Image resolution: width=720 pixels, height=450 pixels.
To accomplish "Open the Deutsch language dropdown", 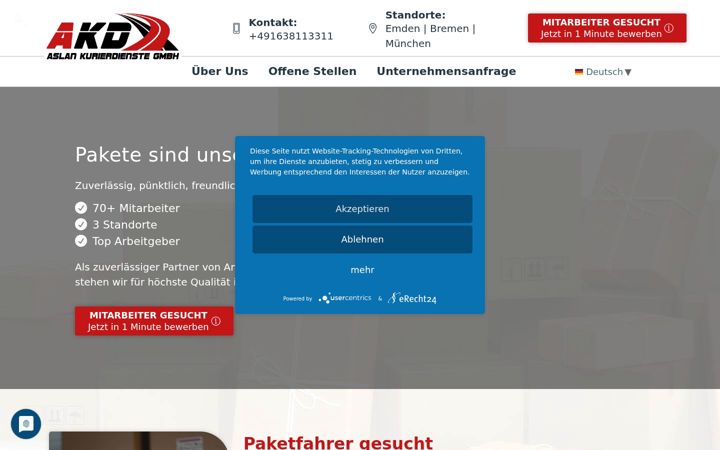I will 603,72.
